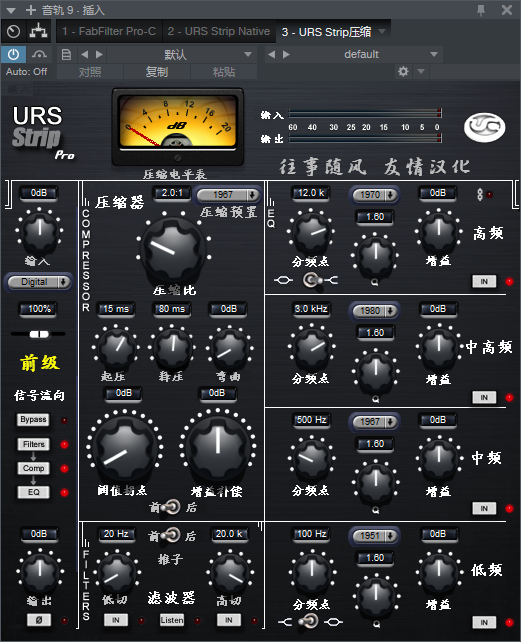Click 粘贴 paste menu item

coord(224,72)
